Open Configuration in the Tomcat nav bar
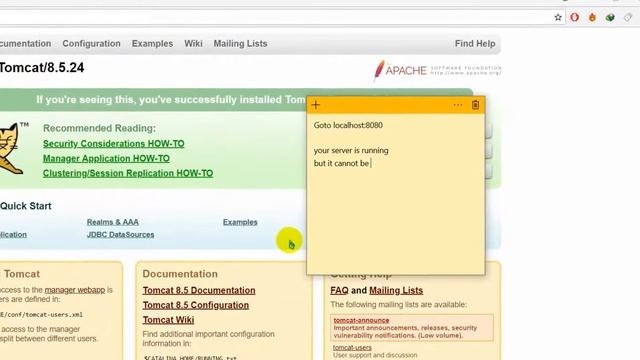 [x=91, y=43]
